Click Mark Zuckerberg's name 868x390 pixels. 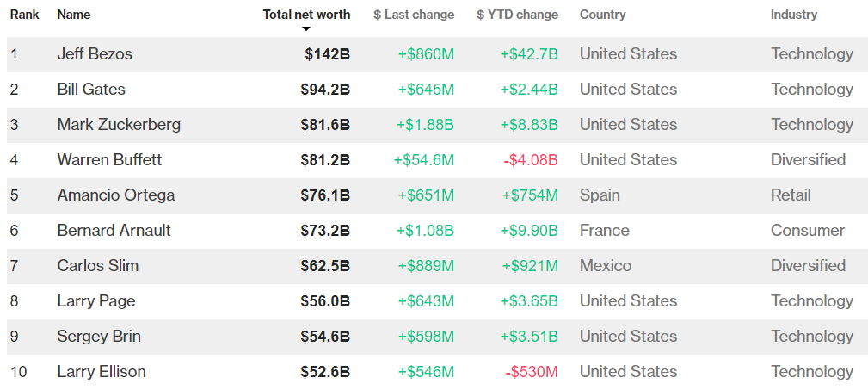(119, 125)
